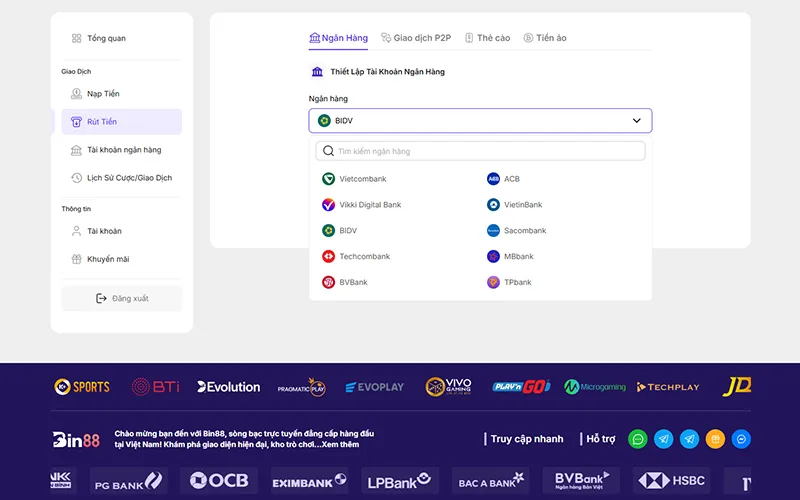Screen dimensions: 800x500
Task: Open Nạp Tiền in the sidebar
Action: point(103,94)
